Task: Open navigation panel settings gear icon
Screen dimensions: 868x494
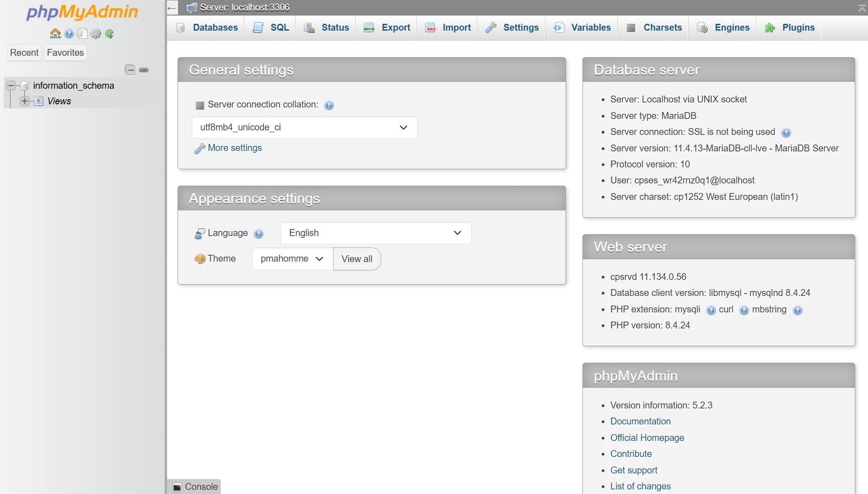Action: (96, 33)
